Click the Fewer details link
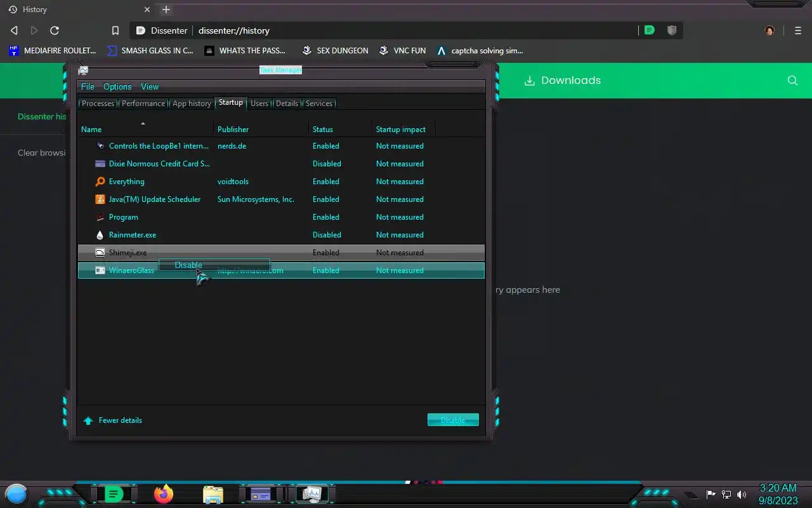Screen dimensions: 812x508 click(121, 420)
